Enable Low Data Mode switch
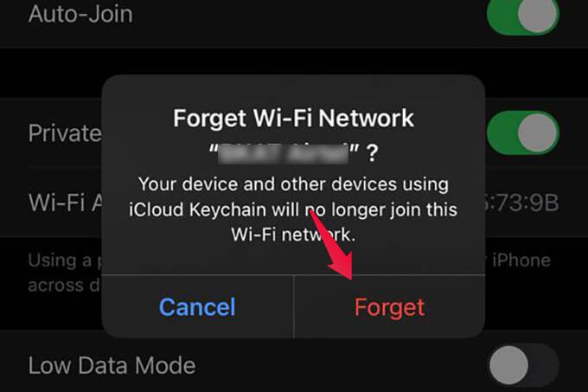Image resolution: width=588 pixels, height=392 pixels. pyautogui.click(x=524, y=364)
